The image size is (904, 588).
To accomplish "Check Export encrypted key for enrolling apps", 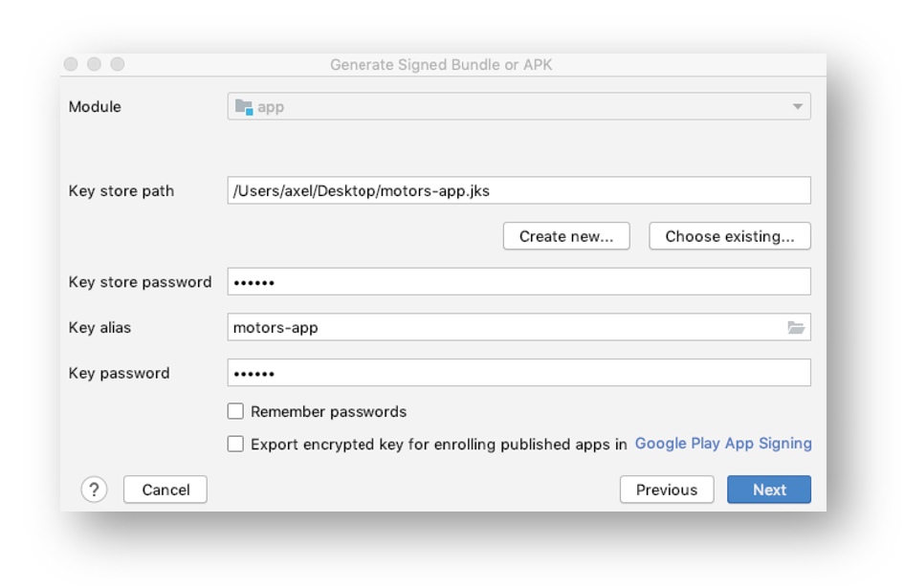I will [235, 444].
